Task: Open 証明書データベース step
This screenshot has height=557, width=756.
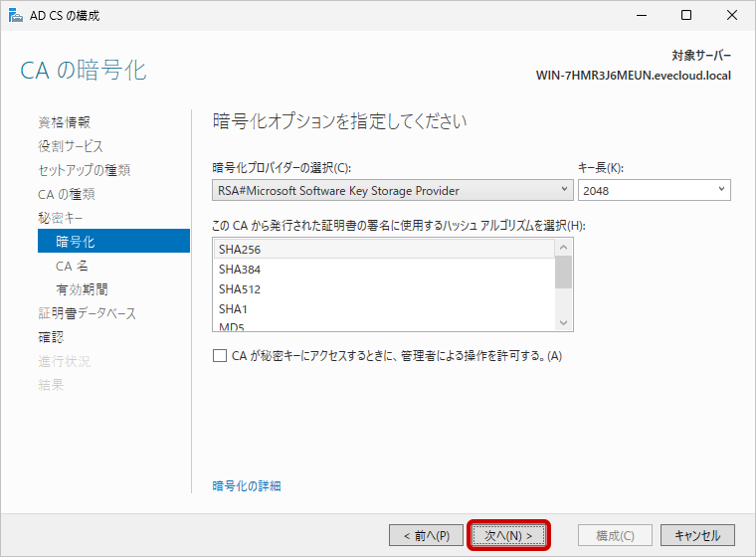Action: (x=88, y=313)
